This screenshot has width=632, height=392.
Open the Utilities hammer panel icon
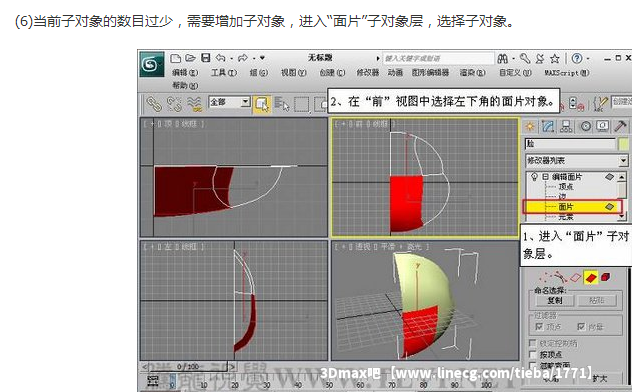point(620,127)
